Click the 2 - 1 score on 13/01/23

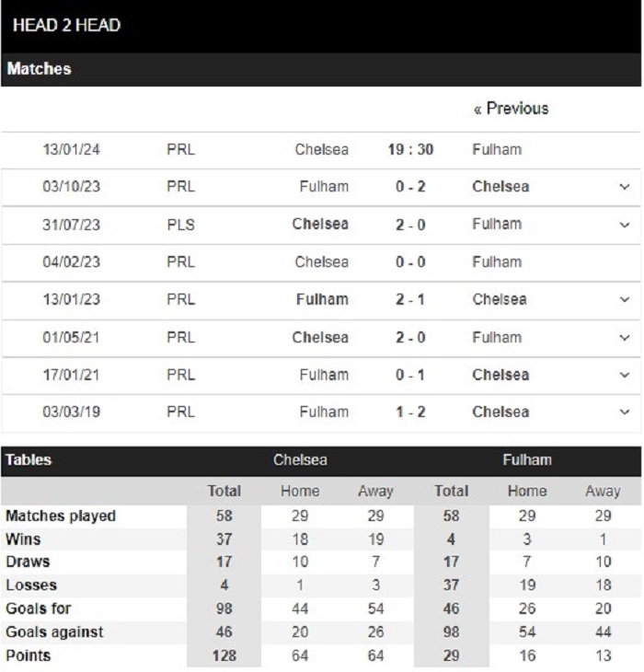[410, 300]
